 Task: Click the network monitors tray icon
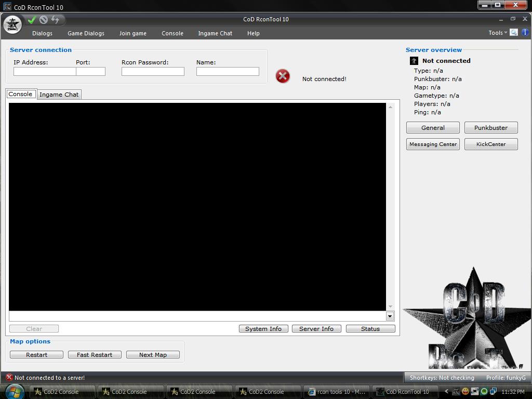click(494, 391)
